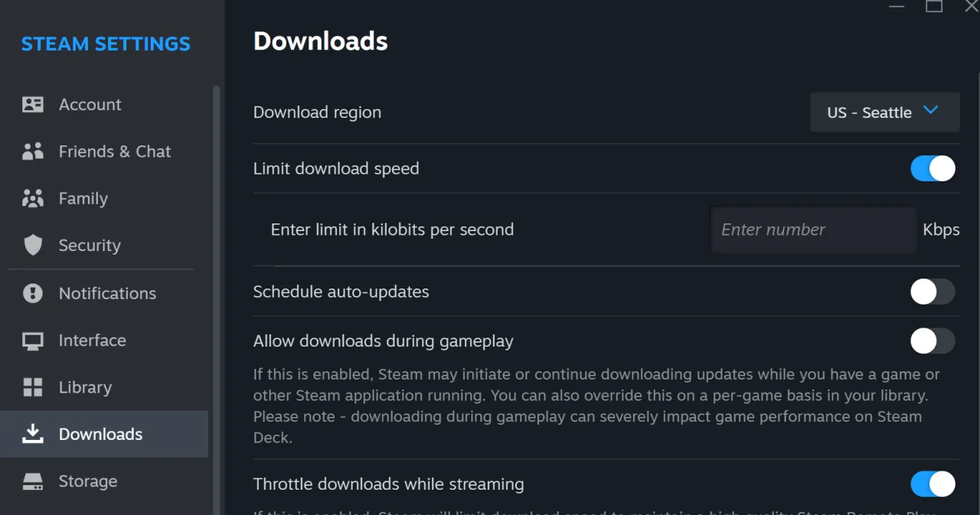The image size is (980, 515).
Task: Navigate to the Interface settings section
Action: [93, 340]
